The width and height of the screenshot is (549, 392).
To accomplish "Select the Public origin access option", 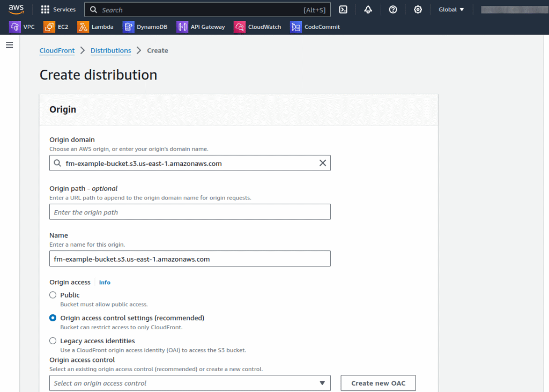I will 53,295.
